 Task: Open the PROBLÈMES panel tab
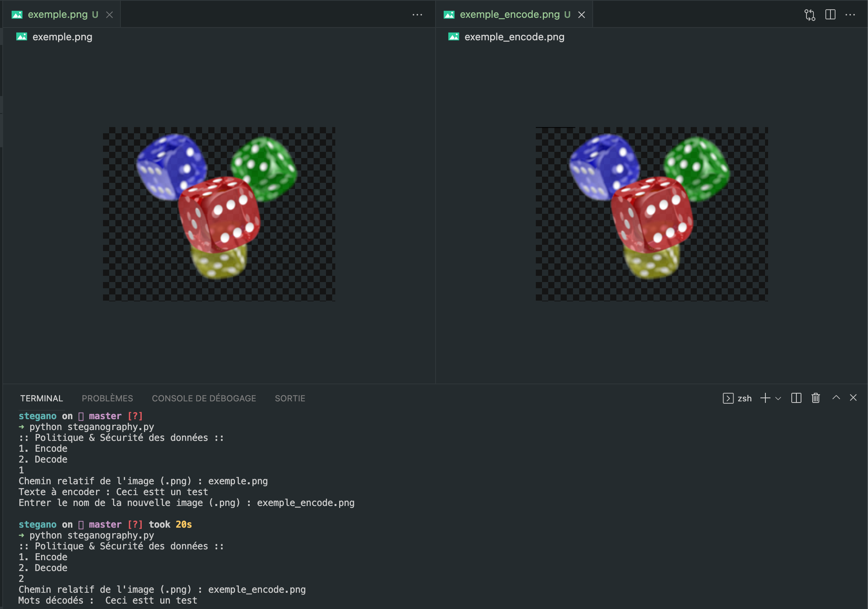[x=107, y=398]
